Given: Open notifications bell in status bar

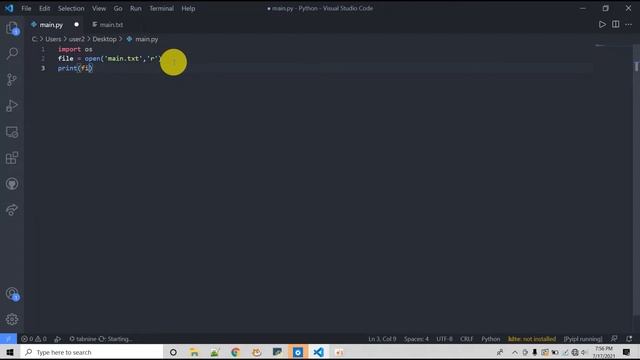Looking at the screenshot, I should pyautogui.click(x=629, y=339).
